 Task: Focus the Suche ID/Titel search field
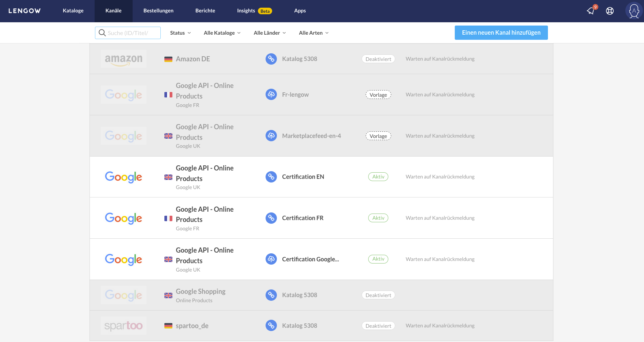tap(128, 33)
